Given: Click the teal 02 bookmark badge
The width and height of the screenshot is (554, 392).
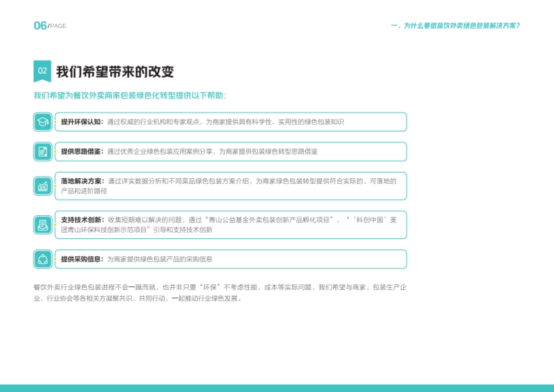Looking at the screenshot, I should (x=42, y=70).
